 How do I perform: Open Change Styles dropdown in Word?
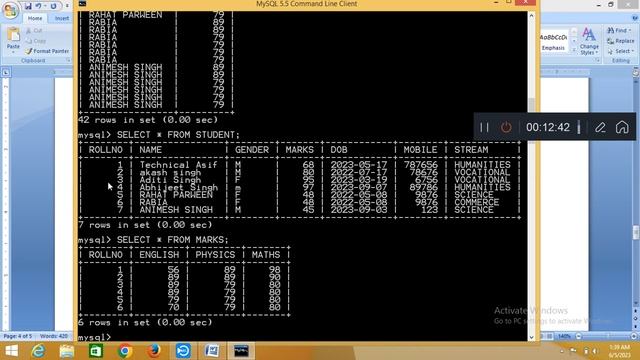589,41
